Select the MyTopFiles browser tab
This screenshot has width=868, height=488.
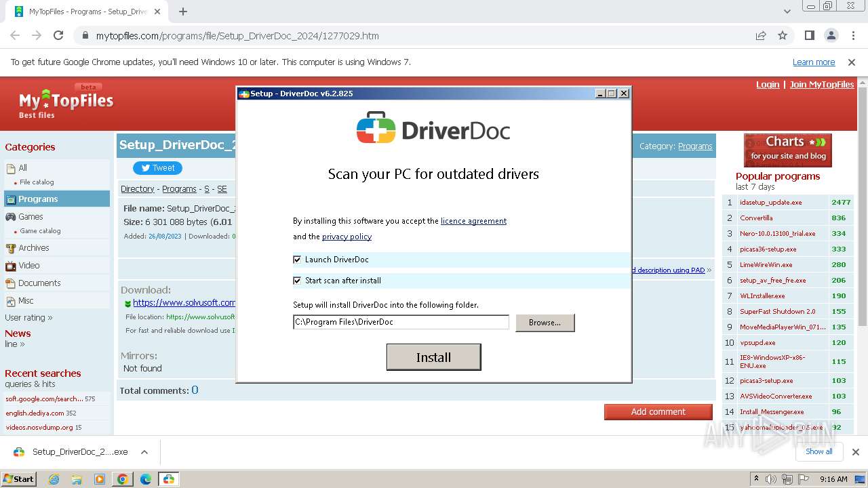pos(87,12)
